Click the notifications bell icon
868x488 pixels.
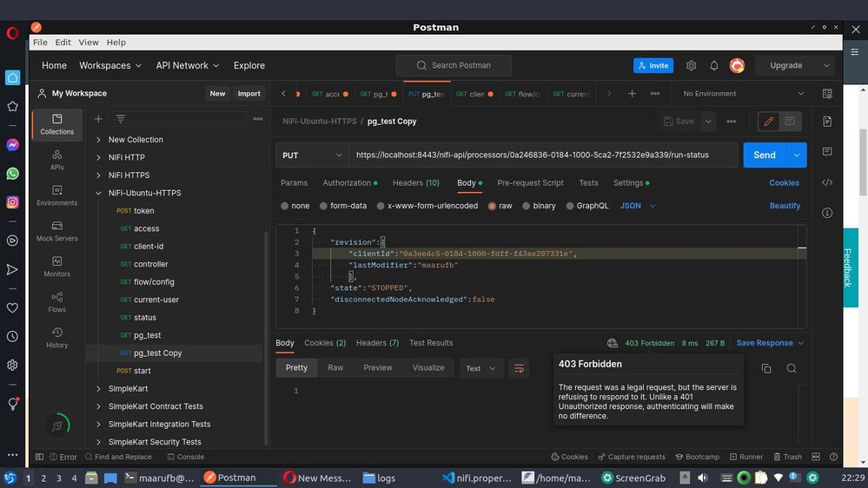tap(714, 65)
